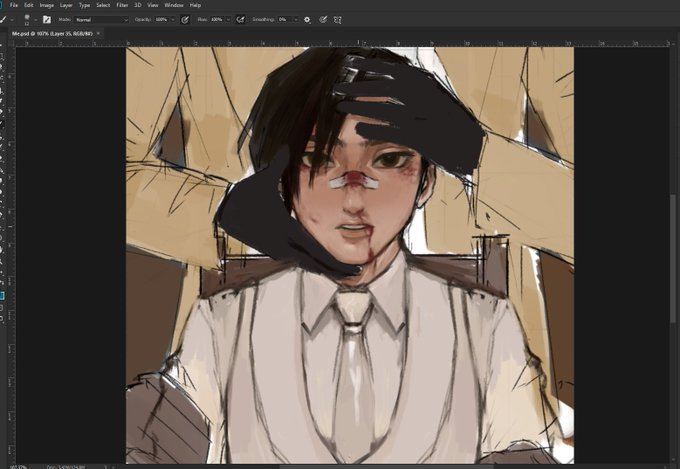Screen dimensions: 680x469
Task: Open the Edit menu
Action: click(x=29, y=5)
